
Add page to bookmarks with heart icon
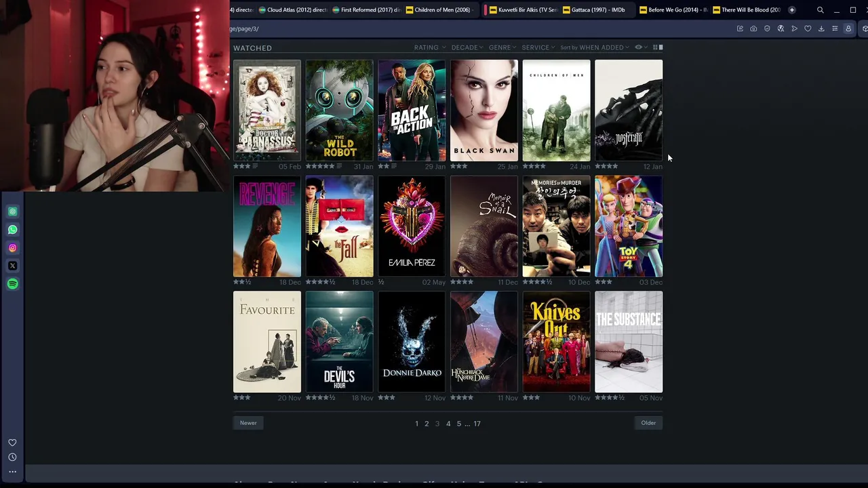(x=808, y=28)
